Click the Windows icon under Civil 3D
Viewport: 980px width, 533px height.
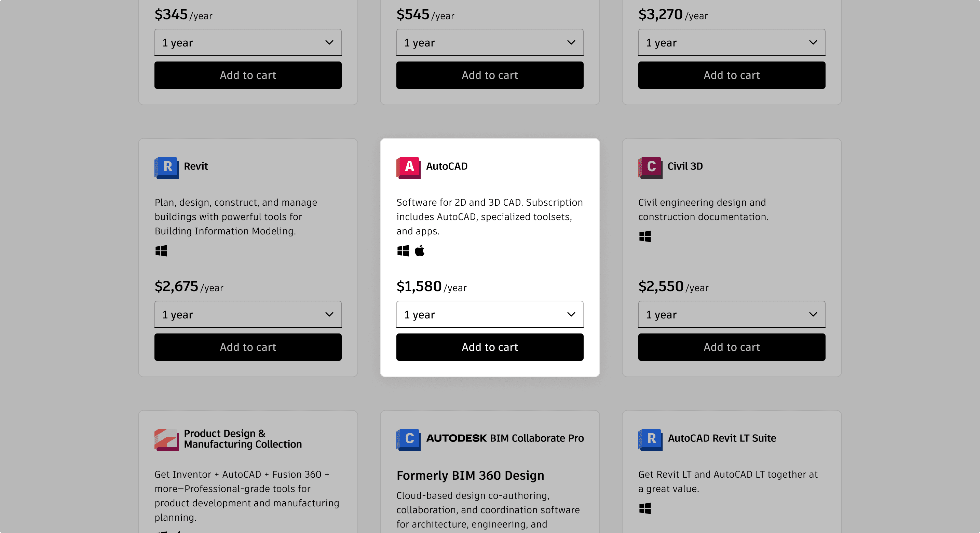pos(645,237)
